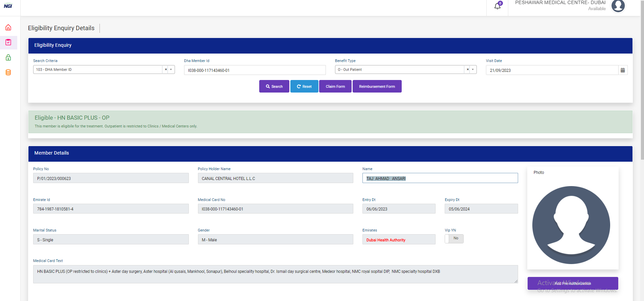Click the Dha Member Id input field
The width and height of the screenshot is (644, 301).
pos(254,70)
